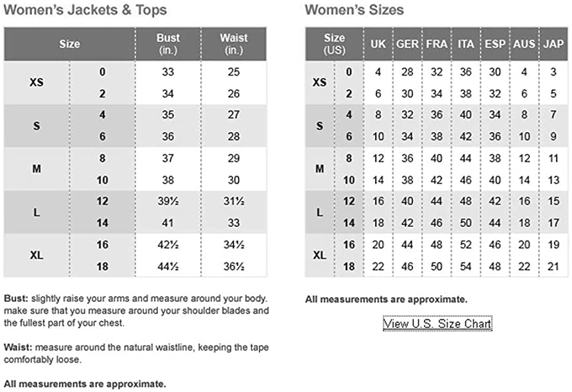Image resolution: width=572 pixels, height=392 pixels.
Task: Click the 31½ waist measurement cell
Action: point(233,202)
